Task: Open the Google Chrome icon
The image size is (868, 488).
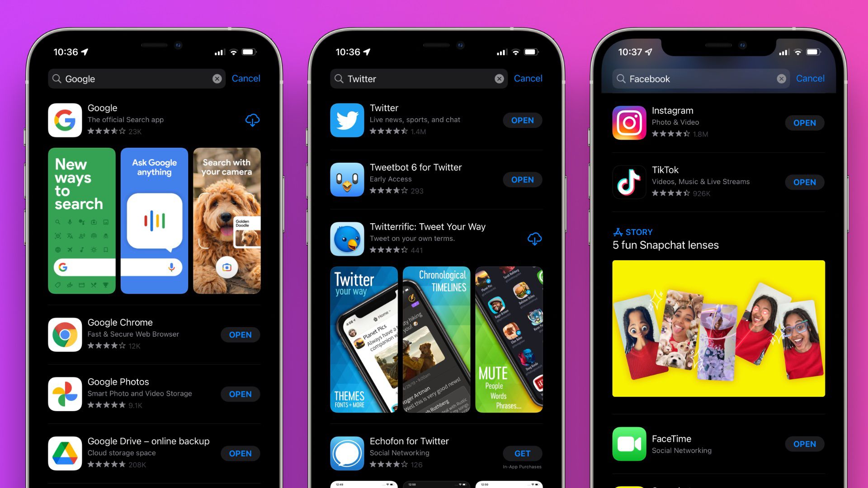Action: pyautogui.click(x=64, y=335)
